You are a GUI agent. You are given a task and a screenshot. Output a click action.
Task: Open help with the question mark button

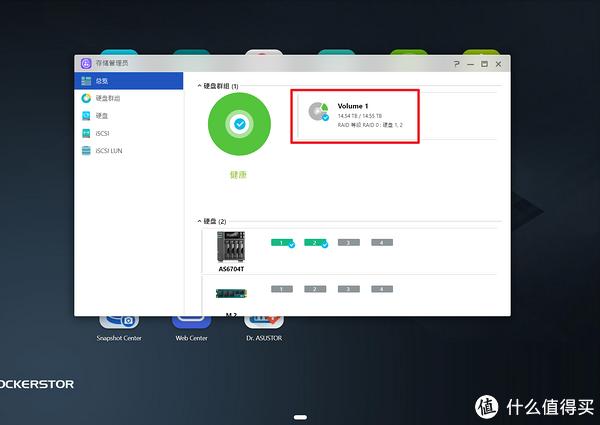(x=457, y=64)
